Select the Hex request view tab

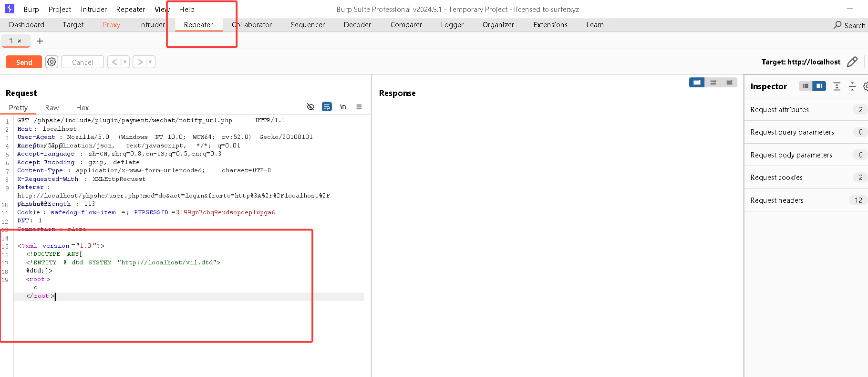(83, 108)
